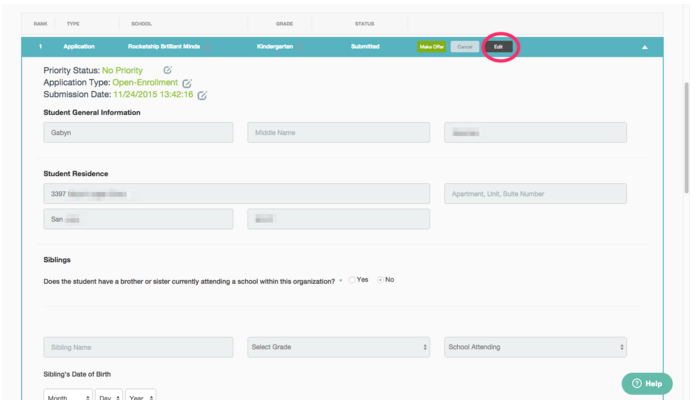Click the edit icon beside Submission Date

(202, 95)
